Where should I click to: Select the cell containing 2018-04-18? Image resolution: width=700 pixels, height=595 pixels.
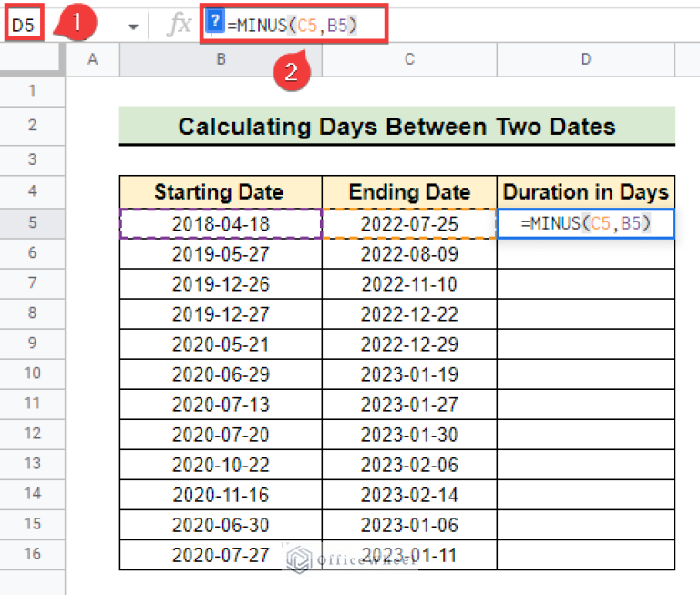click(x=221, y=223)
